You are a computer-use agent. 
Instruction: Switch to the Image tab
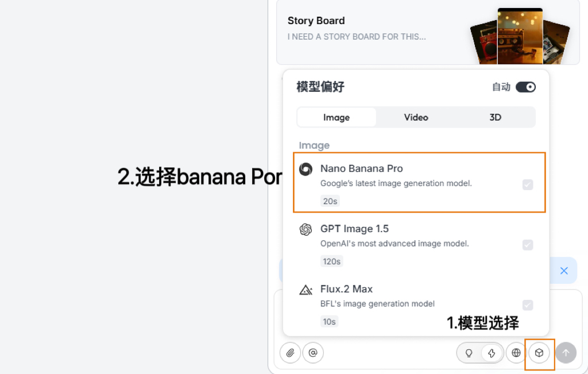click(336, 117)
